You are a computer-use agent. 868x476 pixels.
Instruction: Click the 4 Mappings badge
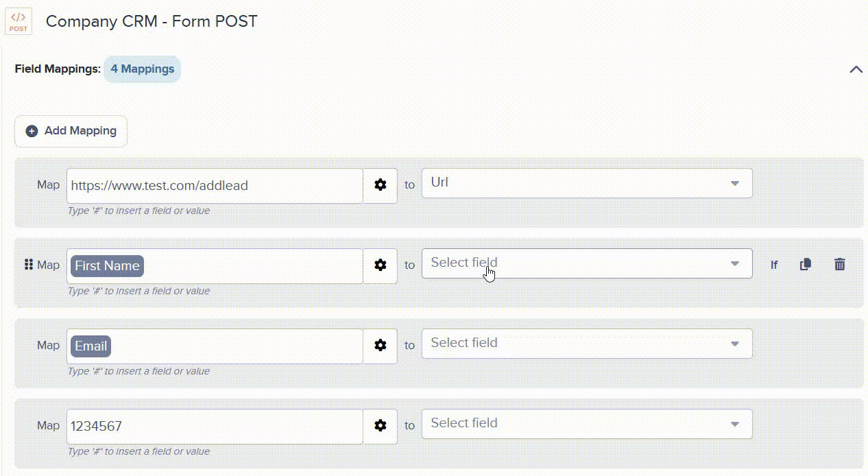point(143,69)
